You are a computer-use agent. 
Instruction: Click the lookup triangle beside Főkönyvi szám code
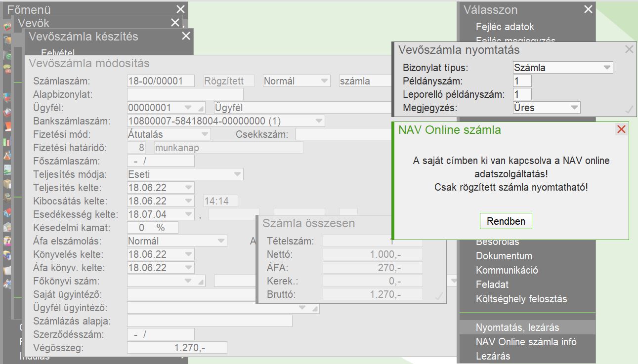[201, 282]
